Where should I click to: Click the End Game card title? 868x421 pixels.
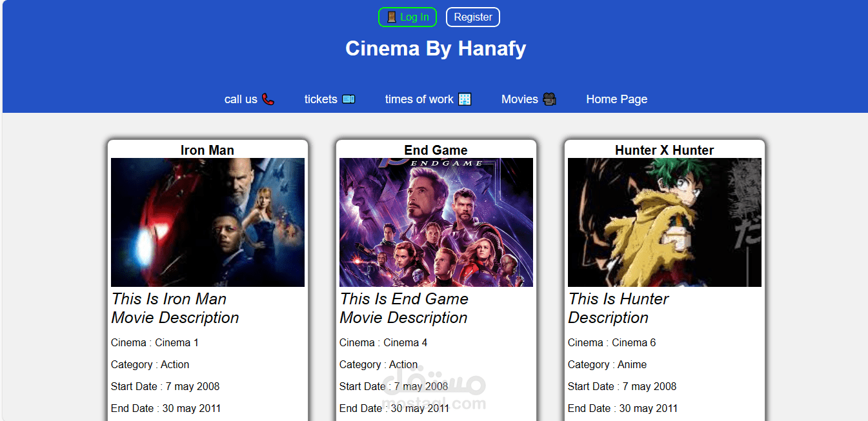[x=436, y=150]
